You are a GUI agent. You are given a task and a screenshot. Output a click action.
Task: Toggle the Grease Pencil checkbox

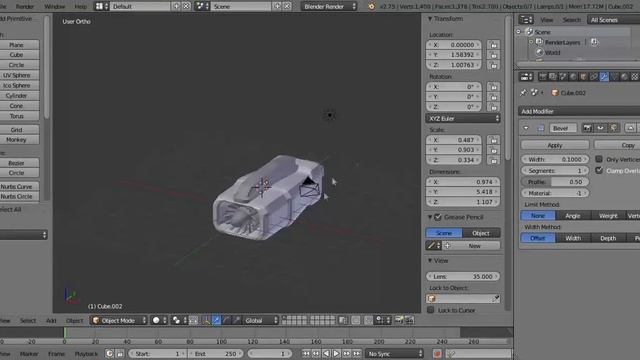(x=438, y=217)
